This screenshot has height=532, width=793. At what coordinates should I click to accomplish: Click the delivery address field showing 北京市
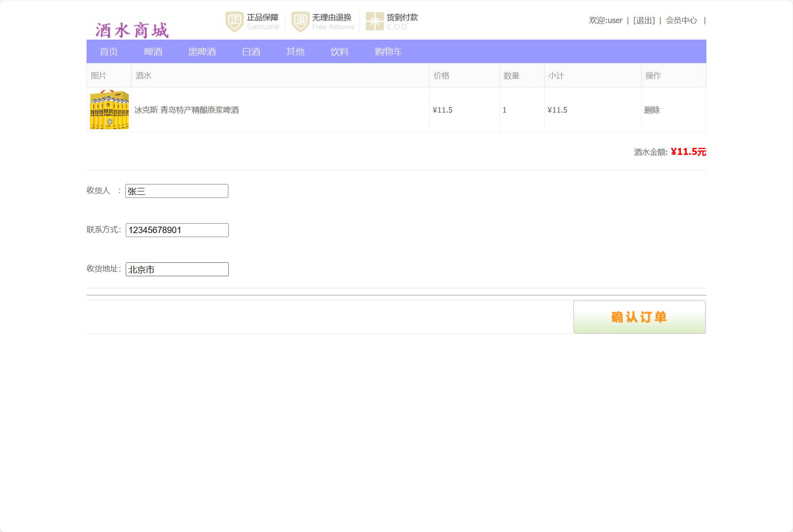coord(177,269)
